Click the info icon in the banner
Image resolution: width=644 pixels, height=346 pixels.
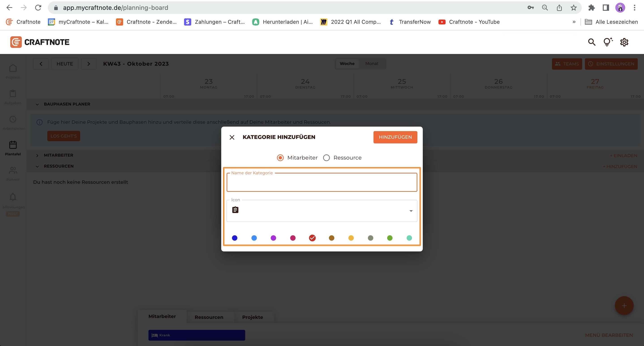point(39,122)
